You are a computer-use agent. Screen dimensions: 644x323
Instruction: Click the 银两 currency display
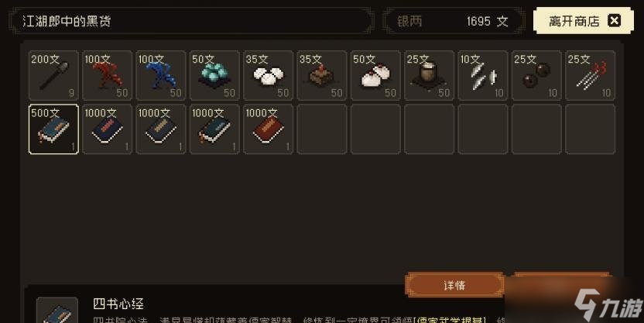(x=454, y=21)
